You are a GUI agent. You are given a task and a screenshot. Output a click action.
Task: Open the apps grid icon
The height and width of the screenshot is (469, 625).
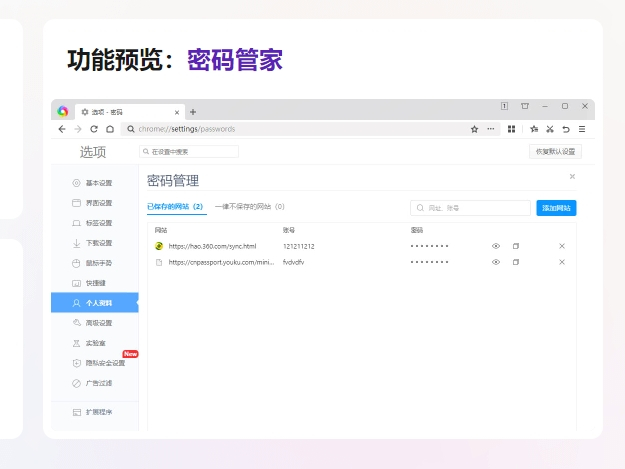pyautogui.click(x=511, y=129)
